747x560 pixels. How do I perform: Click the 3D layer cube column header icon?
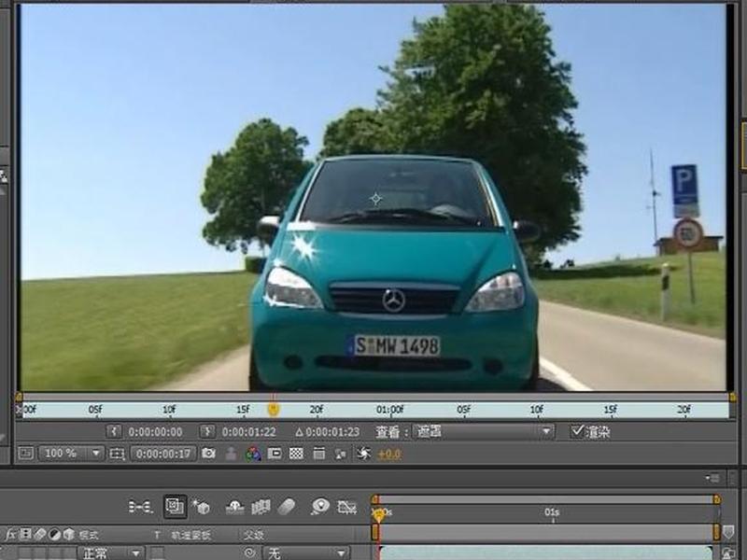[x=68, y=534]
